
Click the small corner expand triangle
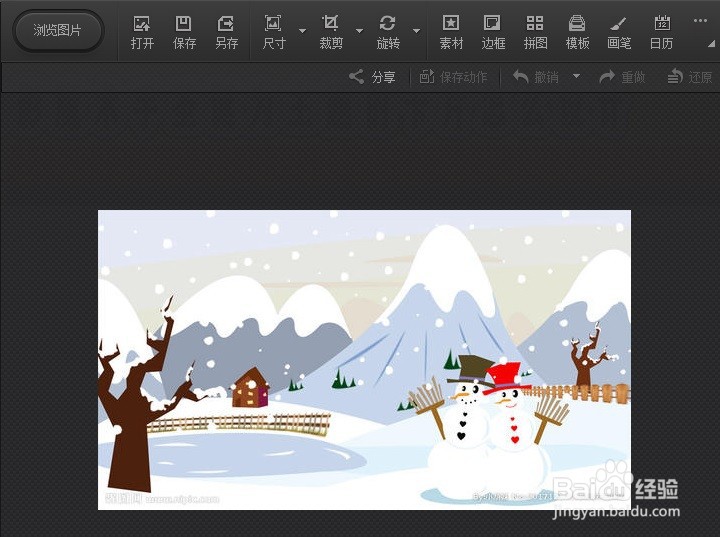point(711,44)
